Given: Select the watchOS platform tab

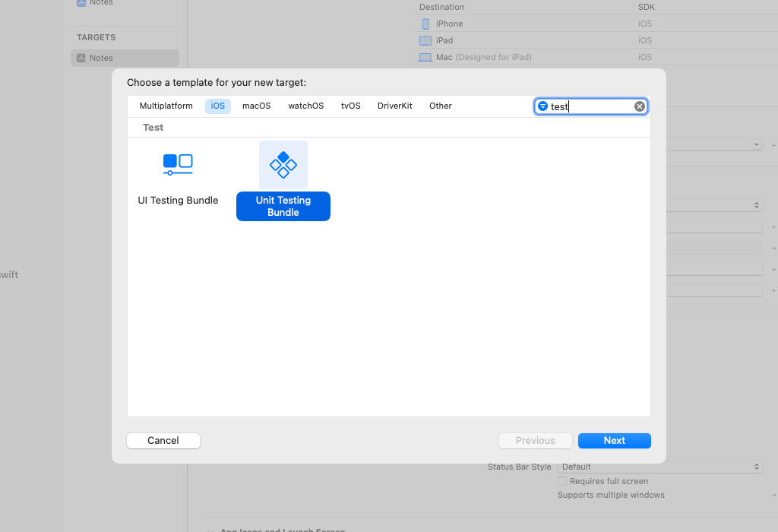Looking at the screenshot, I should tap(305, 106).
